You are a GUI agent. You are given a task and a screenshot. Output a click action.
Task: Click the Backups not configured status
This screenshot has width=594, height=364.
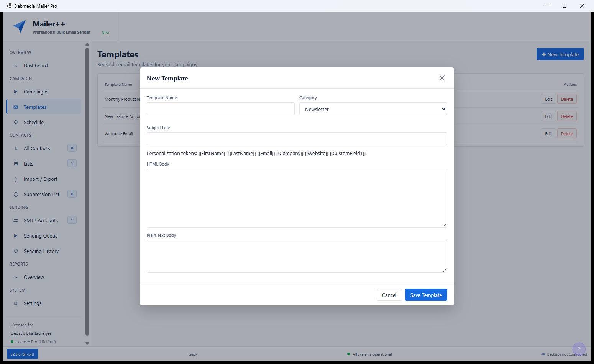pyautogui.click(x=564, y=354)
